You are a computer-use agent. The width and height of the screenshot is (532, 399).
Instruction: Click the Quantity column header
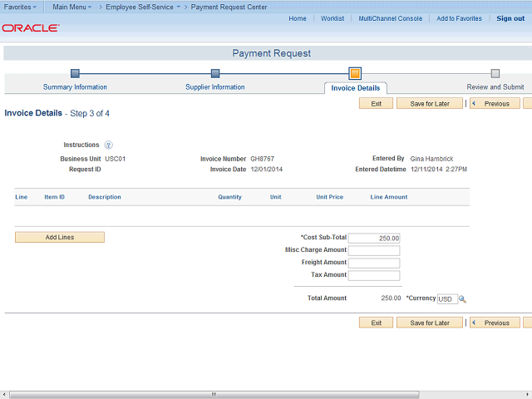coord(229,197)
